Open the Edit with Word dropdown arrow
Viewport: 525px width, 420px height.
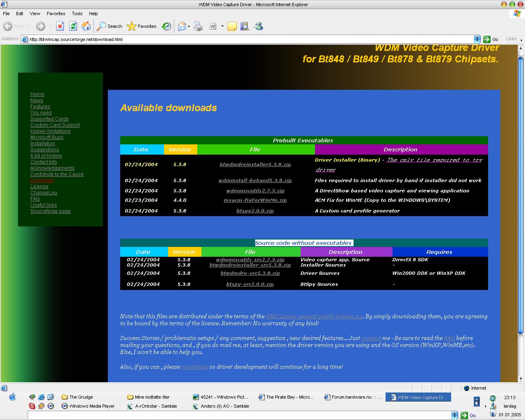222,26
